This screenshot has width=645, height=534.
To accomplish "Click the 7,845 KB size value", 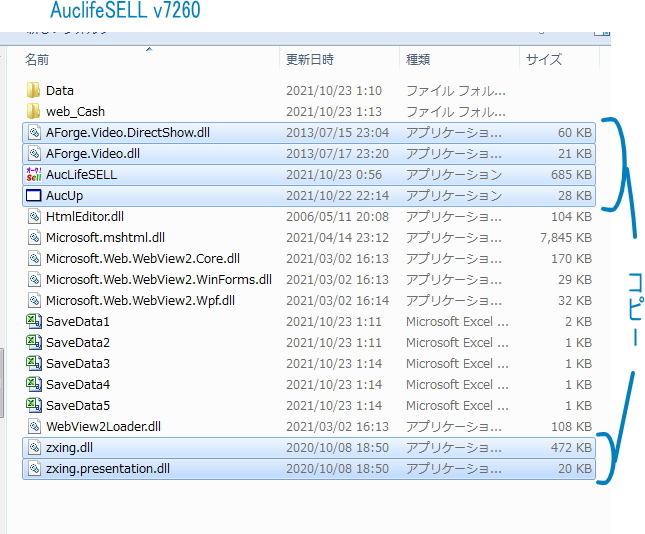I will (x=566, y=237).
